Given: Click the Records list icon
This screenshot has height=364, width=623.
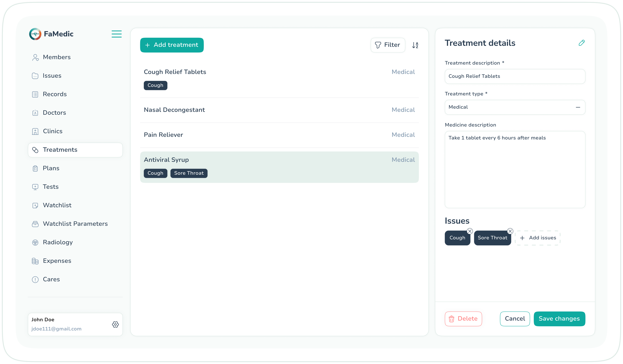Looking at the screenshot, I should coord(35,94).
